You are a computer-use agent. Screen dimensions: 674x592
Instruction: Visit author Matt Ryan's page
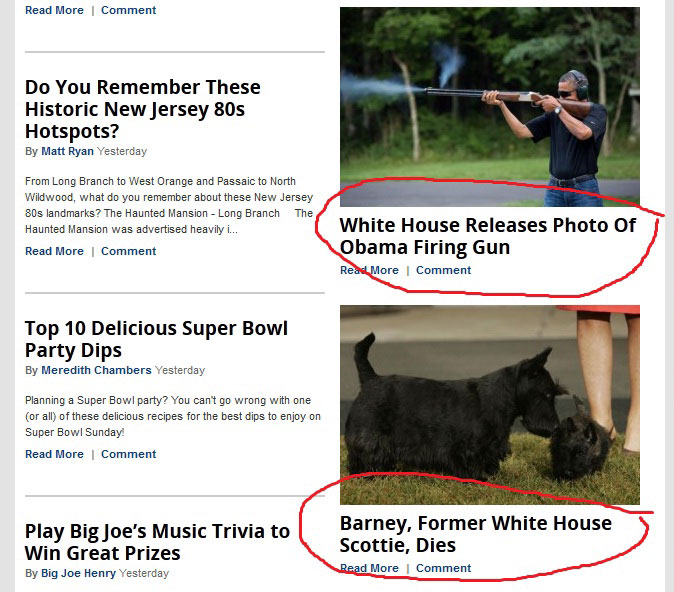coord(67,151)
